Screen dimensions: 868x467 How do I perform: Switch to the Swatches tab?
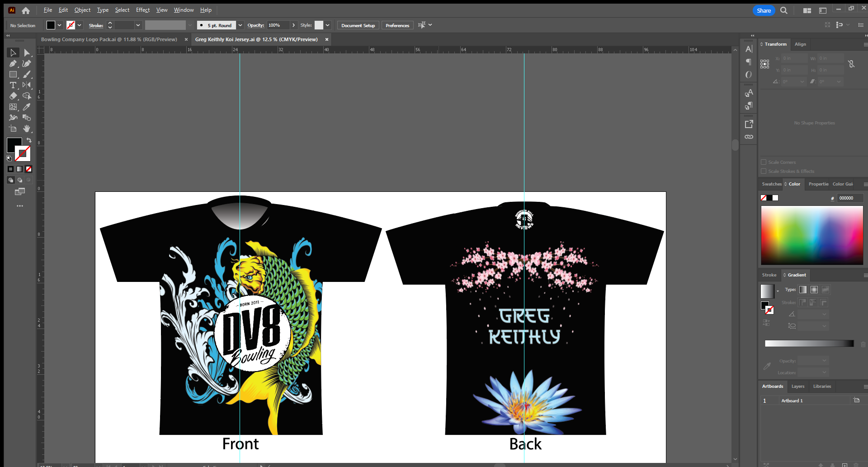[x=771, y=184]
